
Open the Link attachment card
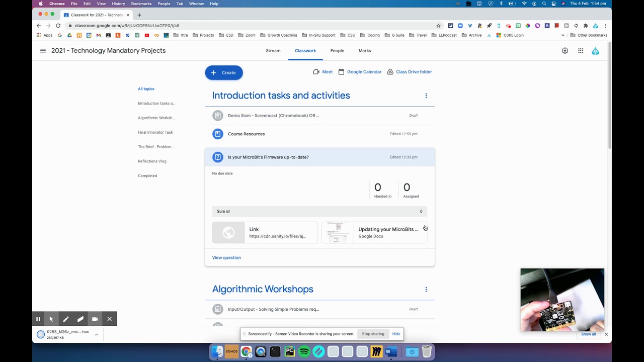coord(265,233)
